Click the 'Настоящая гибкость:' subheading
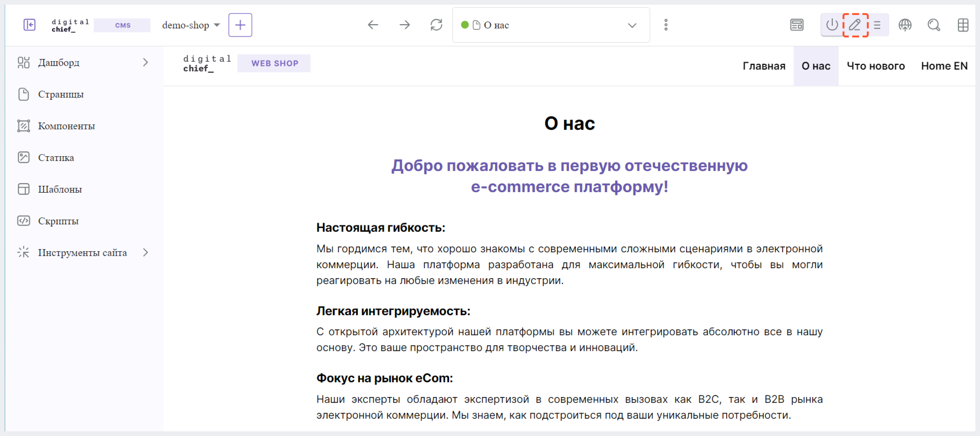The width and height of the screenshot is (980, 436). [381, 227]
